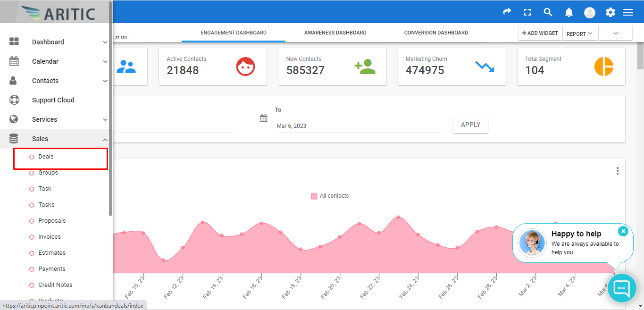This screenshot has height=310, width=644.
Task: Open the live chat bubble button
Action: (x=622, y=287)
